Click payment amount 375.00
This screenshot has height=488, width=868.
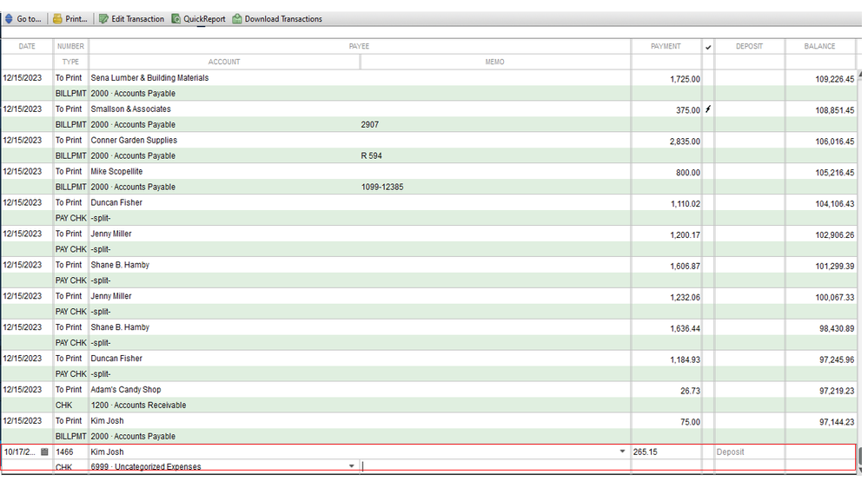[x=687, y=110]
